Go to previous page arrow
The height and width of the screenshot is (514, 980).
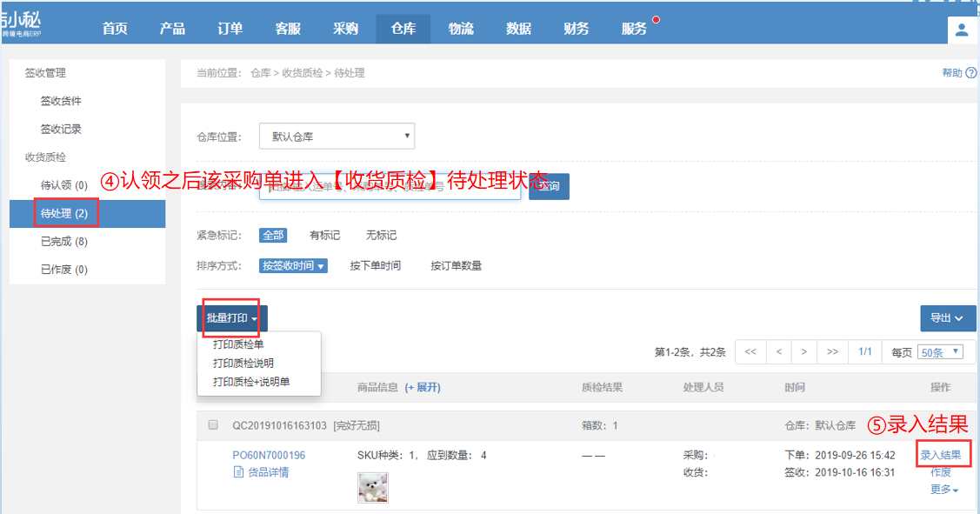coord(778,352)
